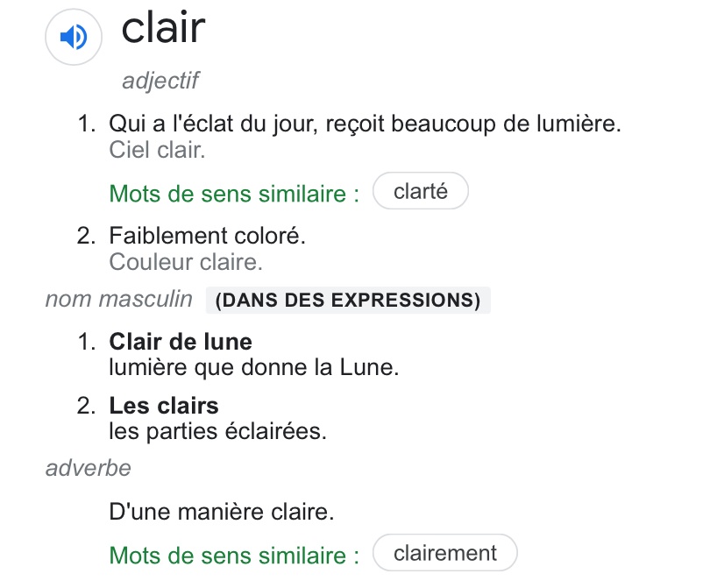The image size is (710, 588).
Task: Click the 'clarté' similar word chip
Action: (421, 191)
